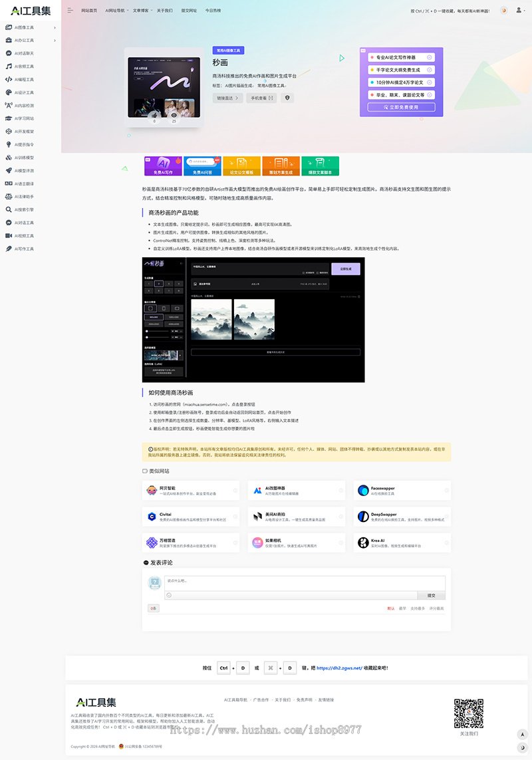Viewport: 532px width, 760px height.
Task: Sort comments by 默认
Action: pyautogui.click(x=391, y=608)
